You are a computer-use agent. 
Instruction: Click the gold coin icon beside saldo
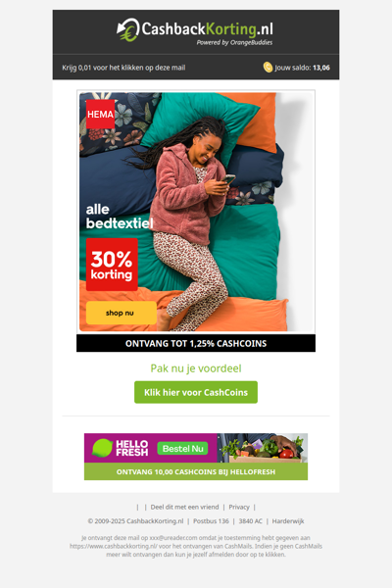[268, 67]
